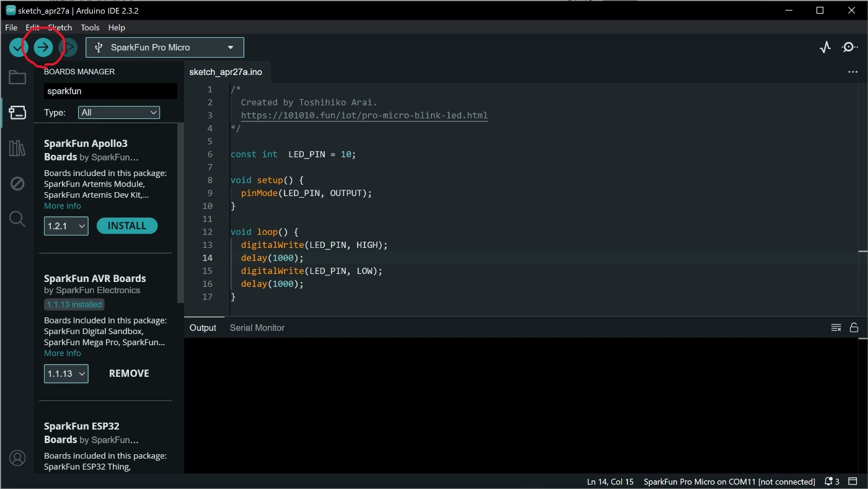The image size is (868, 489).
Task: Click the by SparkFun Electronics author text
Action: click(92, 290)
